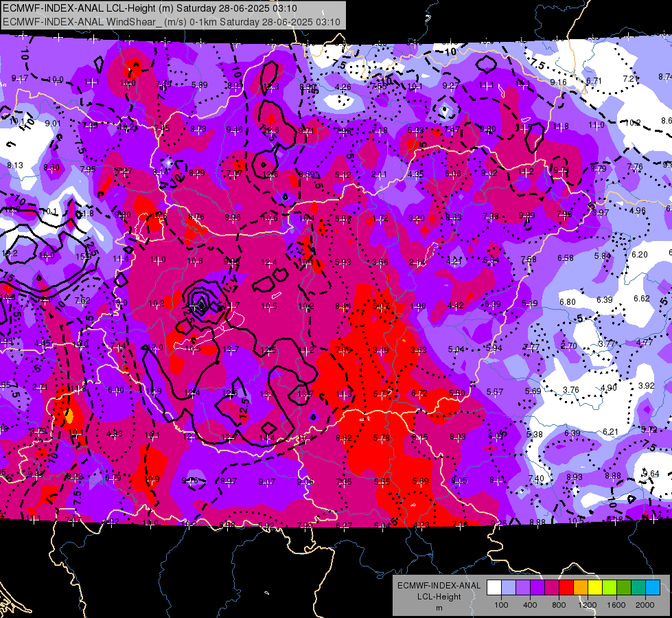Click the wind shear value 6.71
Screen dimensions: 672x618
(x=594, y=80)
